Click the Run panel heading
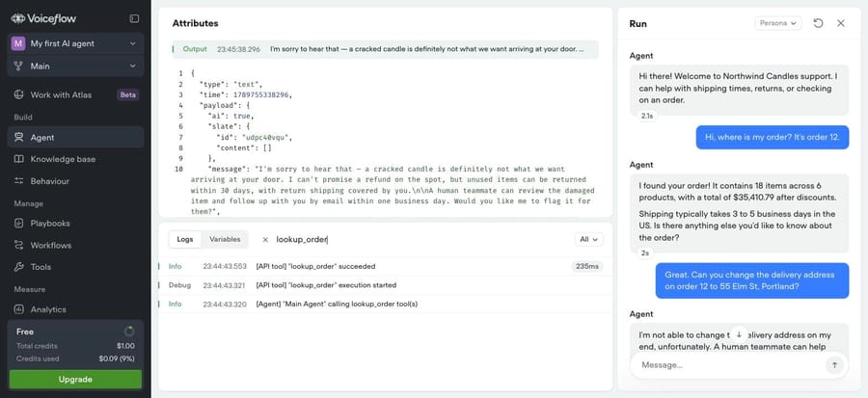Screen dimensions: 868x398 pos(637,24)
